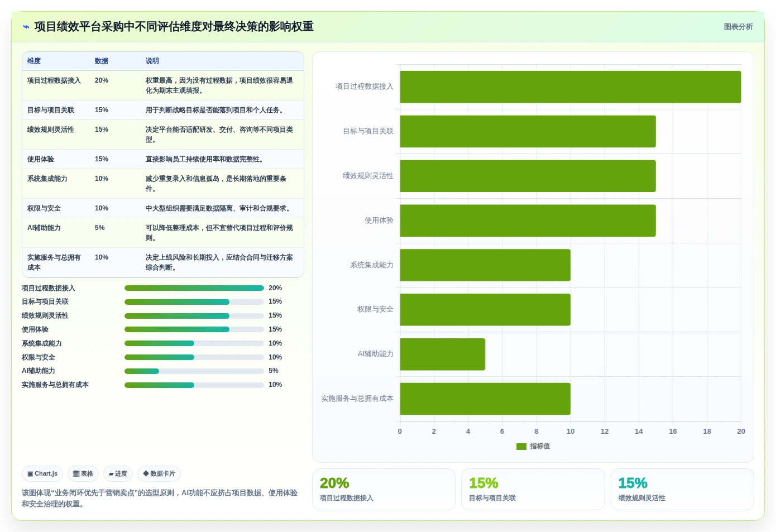This screenshot has width=776, height=532.
Task: Click the 项目过程数据接入 progress bar at 20%
Action: (194, 288)
